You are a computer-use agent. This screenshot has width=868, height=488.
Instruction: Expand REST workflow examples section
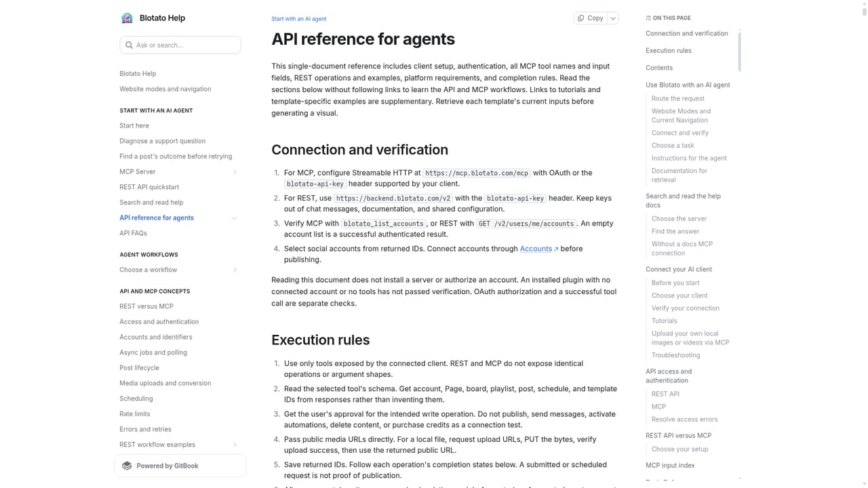[x=235, y=445]
